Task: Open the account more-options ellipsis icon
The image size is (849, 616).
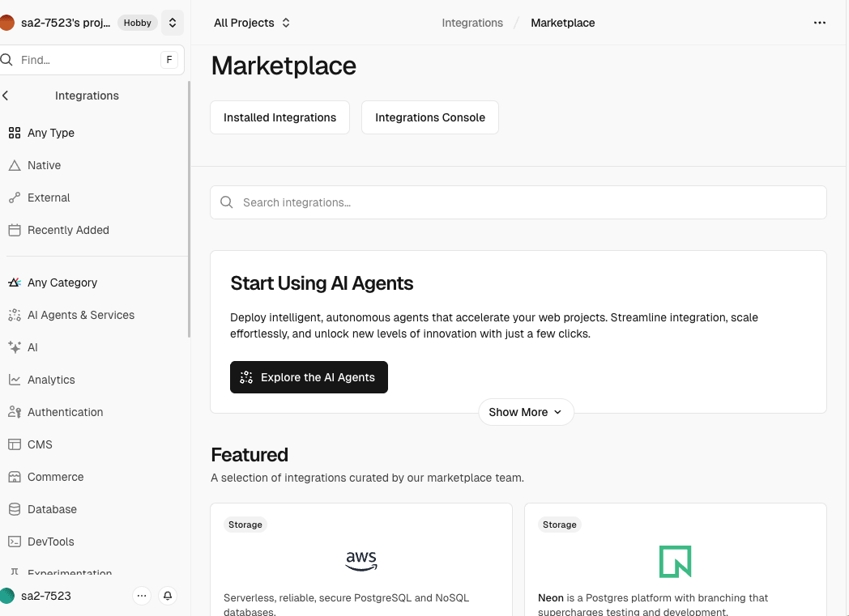Action: [x=142, y=596]
